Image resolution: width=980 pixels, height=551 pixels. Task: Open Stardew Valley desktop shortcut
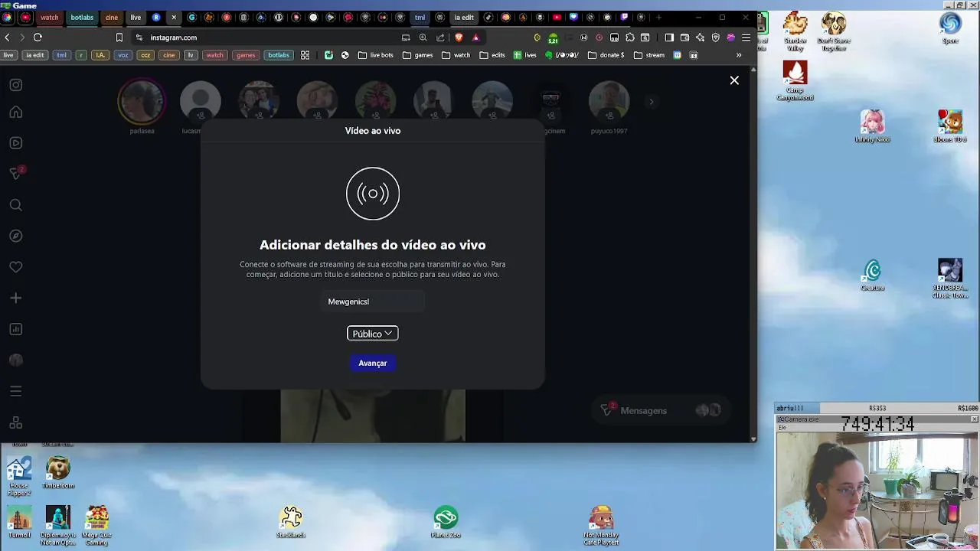(795, 31)
